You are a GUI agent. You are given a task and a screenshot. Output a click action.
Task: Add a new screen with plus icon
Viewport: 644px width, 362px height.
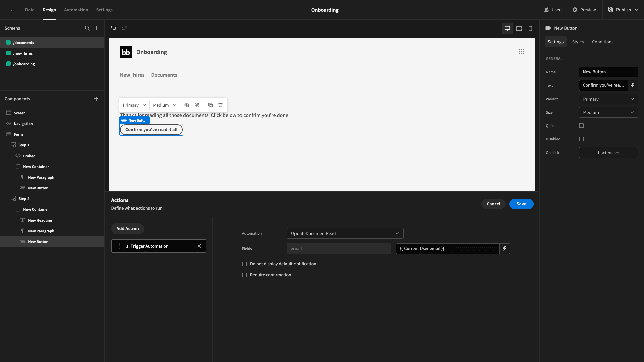tap(96, 28)
